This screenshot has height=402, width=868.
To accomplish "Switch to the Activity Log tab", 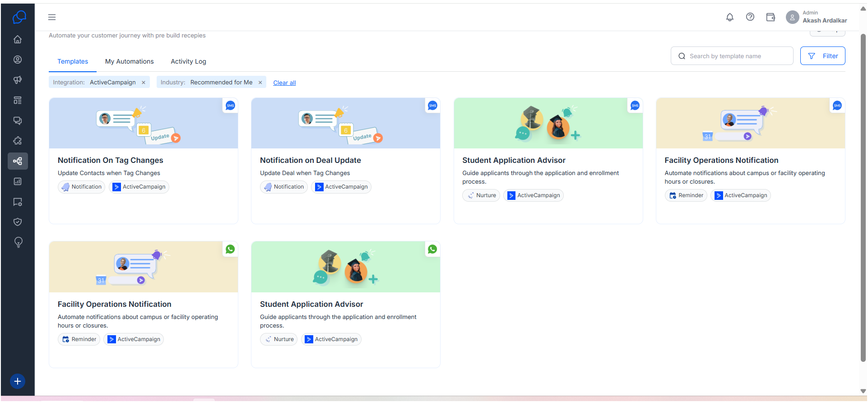I will click(188, 62).
